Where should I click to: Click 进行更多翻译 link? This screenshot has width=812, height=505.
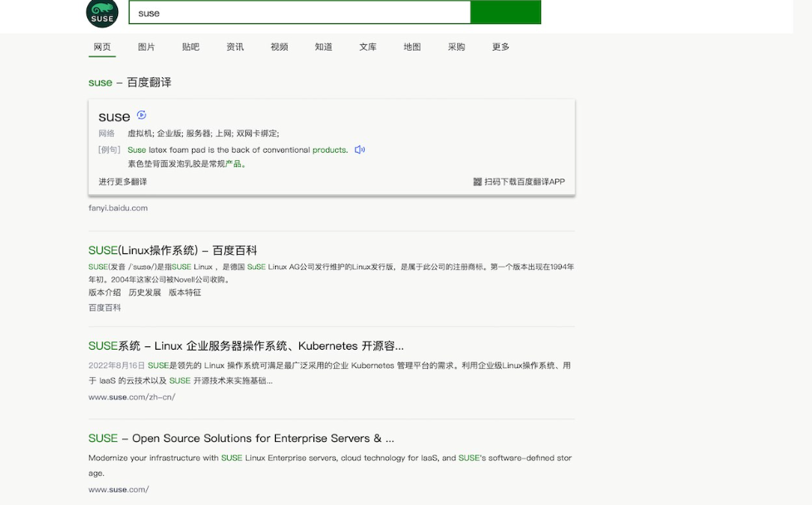[123, 182]
